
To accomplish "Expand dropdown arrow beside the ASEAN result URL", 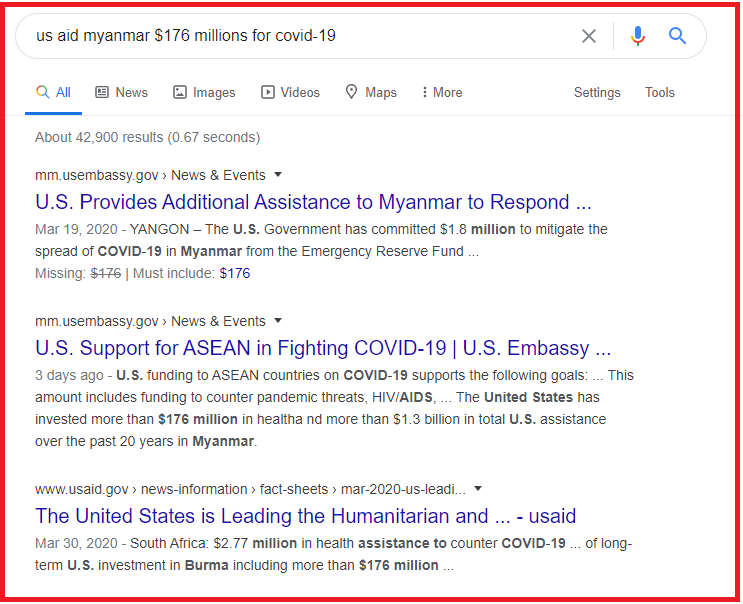I will click(278, 321).
